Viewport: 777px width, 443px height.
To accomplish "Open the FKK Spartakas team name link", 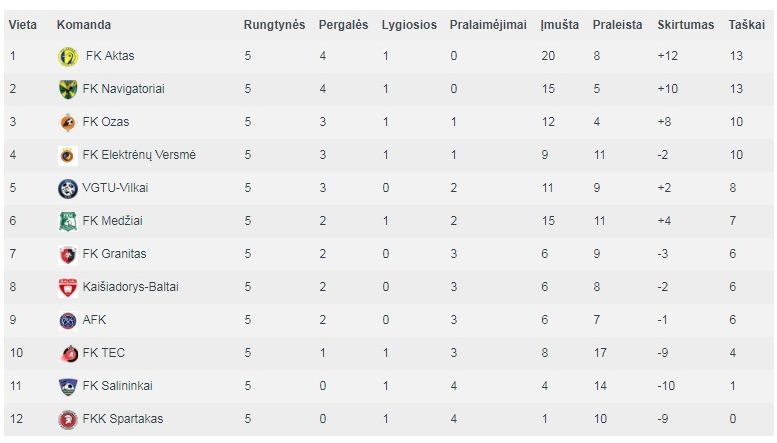I will pos(122,419).
